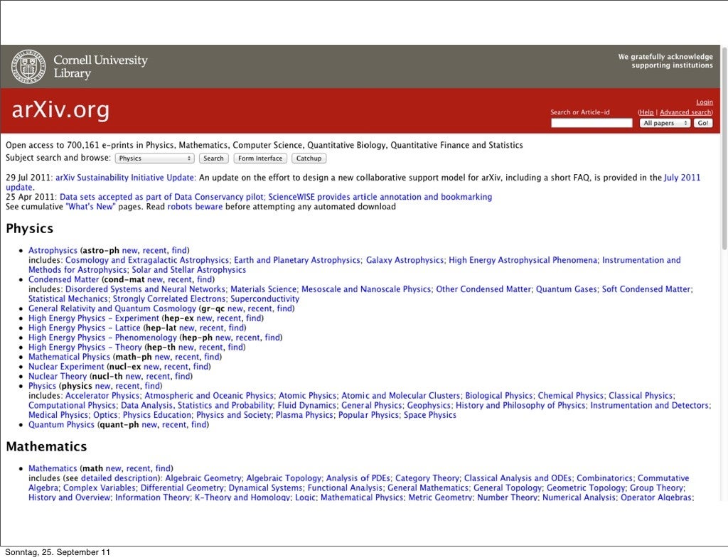Viewport: 728px width, 560px height.
Task: Open High Energy Physics - Phenomenology
Action: (102, 338)
